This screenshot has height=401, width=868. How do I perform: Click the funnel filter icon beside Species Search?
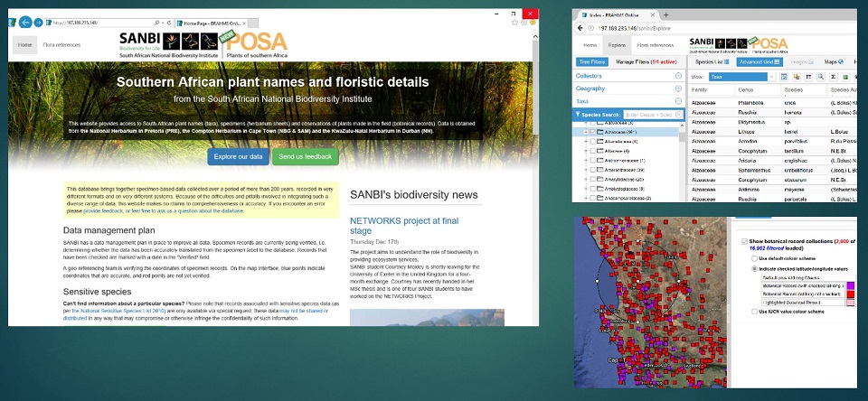point(578,115)
